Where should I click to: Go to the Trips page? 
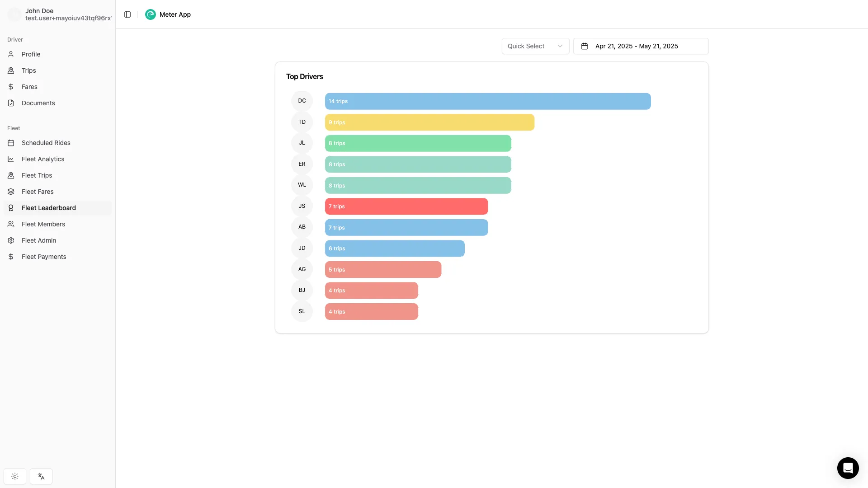tap(29, 70)
